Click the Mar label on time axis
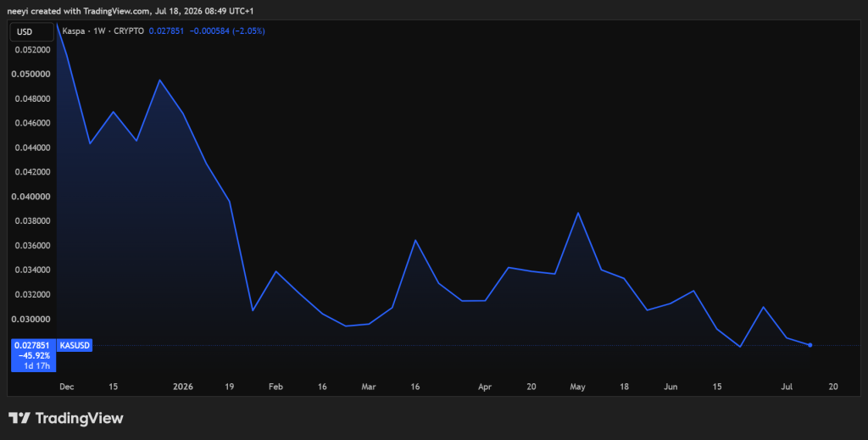The width and height of the screenshot is (868, 440). tap(369, 387)
